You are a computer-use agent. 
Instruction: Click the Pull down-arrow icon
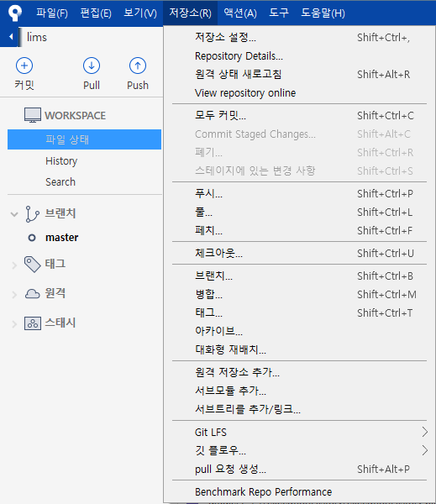click(92, 66)
